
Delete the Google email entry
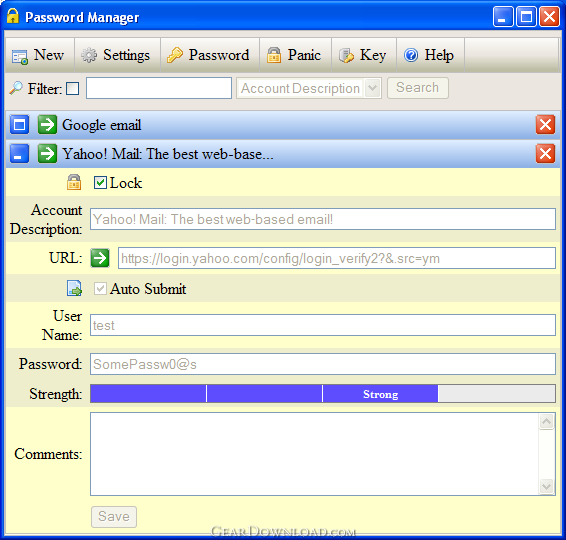(x=545, y=125)
